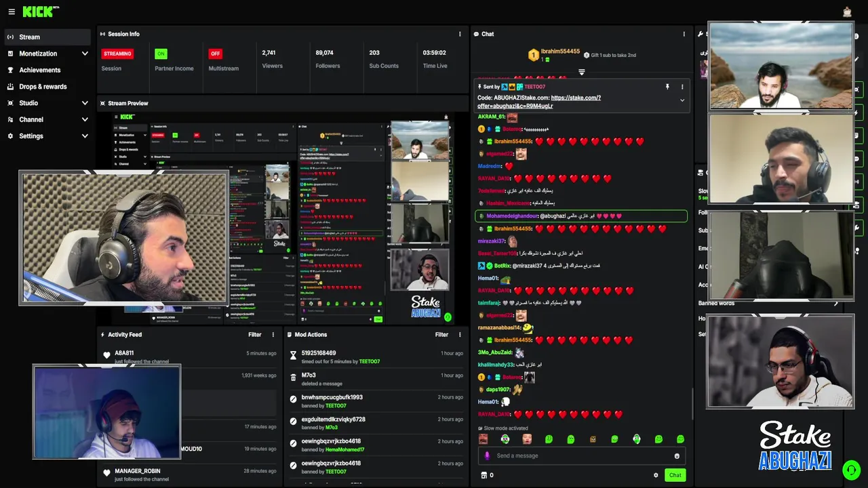Click the Send a message input field

click(x=583, y=455)
